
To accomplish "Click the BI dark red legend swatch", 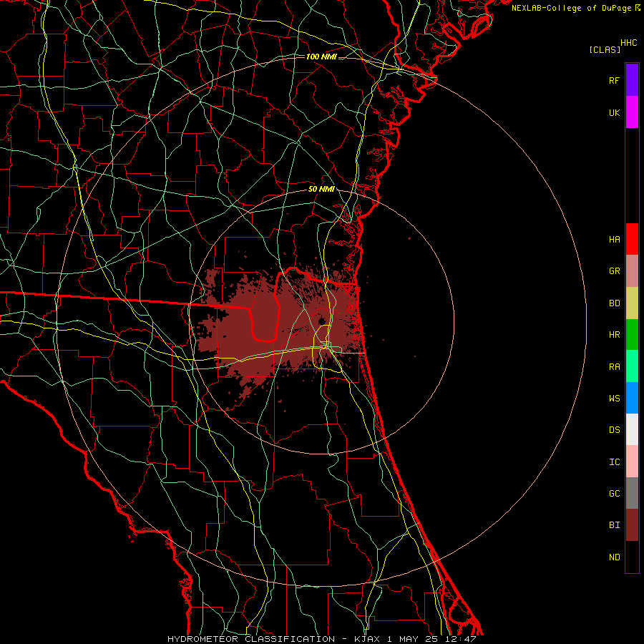I will (632, 525).
